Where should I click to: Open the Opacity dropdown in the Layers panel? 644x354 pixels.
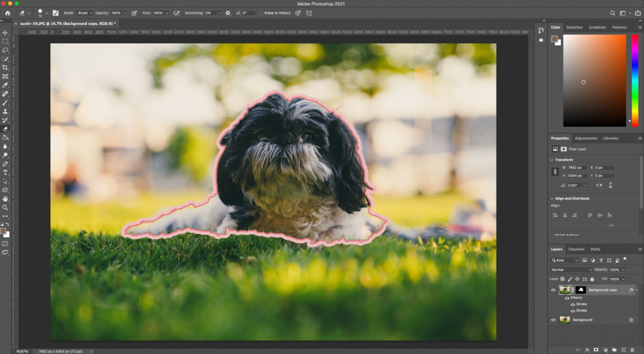pyautogui.click(x=623, y=269)
